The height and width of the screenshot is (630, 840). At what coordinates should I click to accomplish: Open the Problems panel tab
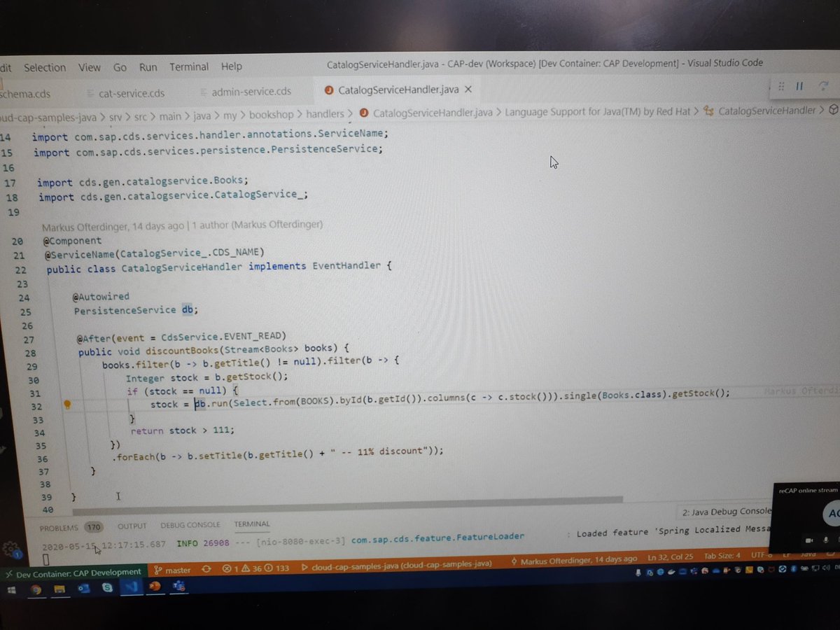pos(71,527)
